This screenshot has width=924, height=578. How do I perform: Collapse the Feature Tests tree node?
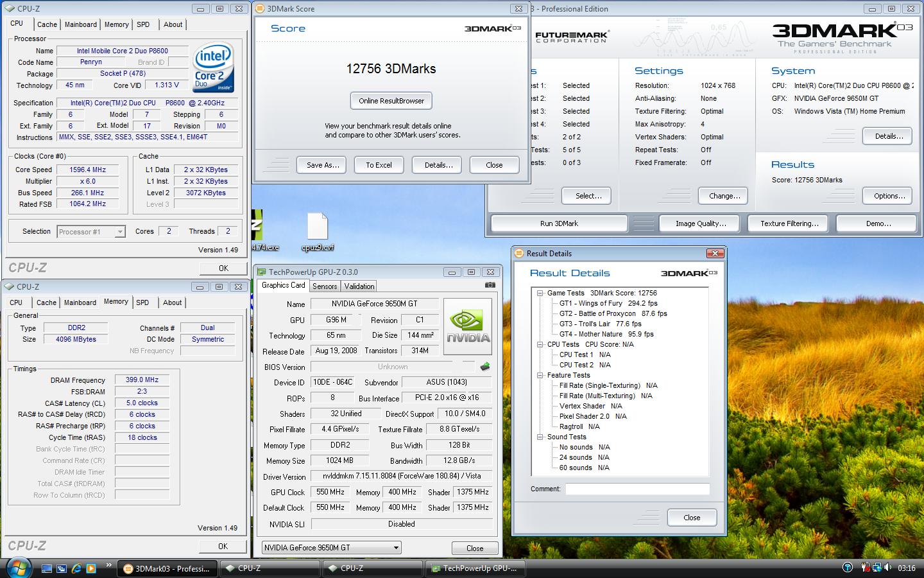pyautogui.click(x=541, y=375)
